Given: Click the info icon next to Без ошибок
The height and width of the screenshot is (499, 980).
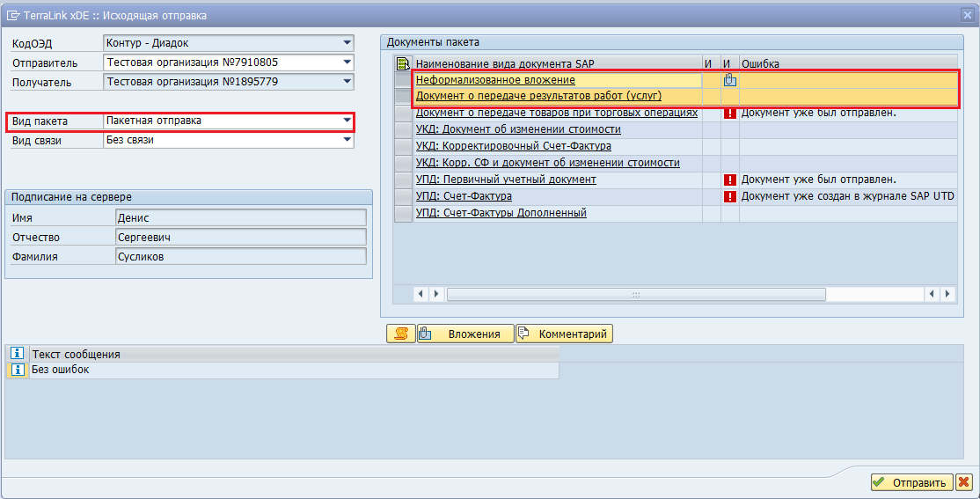Looking at the screenshot, I should pos(16,371).
